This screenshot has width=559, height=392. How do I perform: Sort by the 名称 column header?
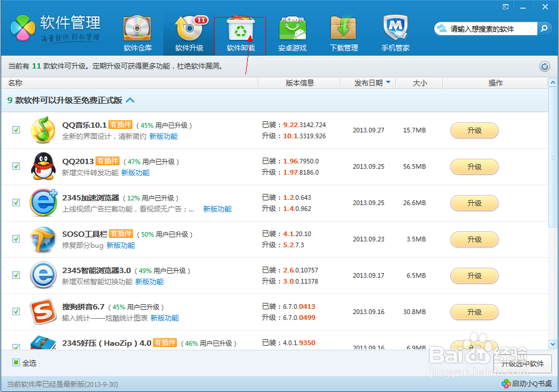click(x=15, y=83)
